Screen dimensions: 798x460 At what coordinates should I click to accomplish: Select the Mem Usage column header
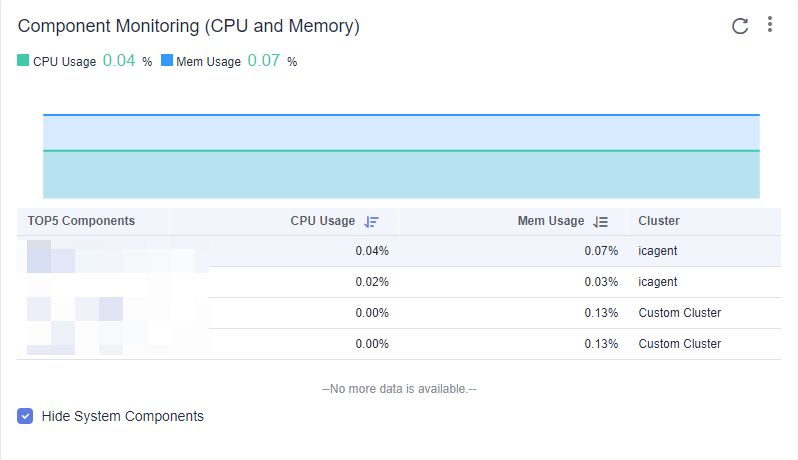point(551,221)
